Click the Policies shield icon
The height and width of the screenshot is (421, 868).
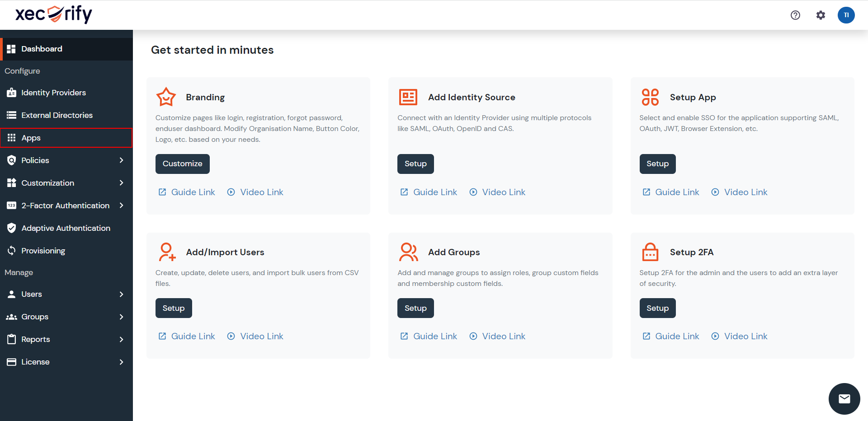pos(11,160)
